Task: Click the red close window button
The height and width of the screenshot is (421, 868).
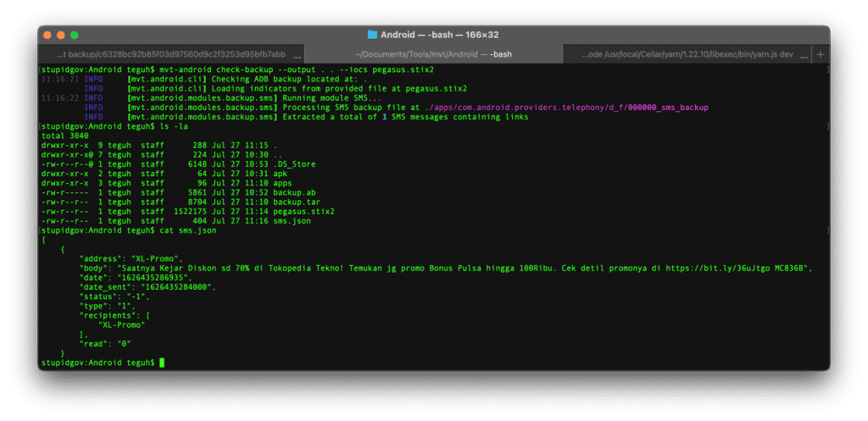Action: coord(47,35)
